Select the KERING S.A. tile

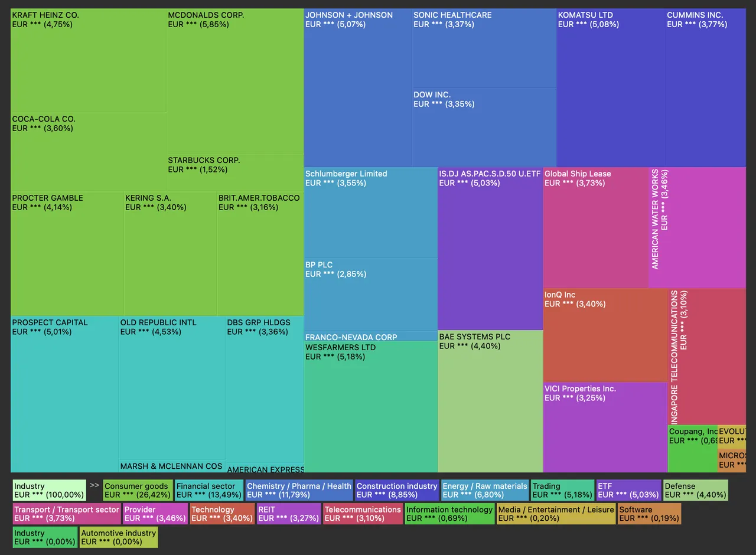tap(171, 253)
